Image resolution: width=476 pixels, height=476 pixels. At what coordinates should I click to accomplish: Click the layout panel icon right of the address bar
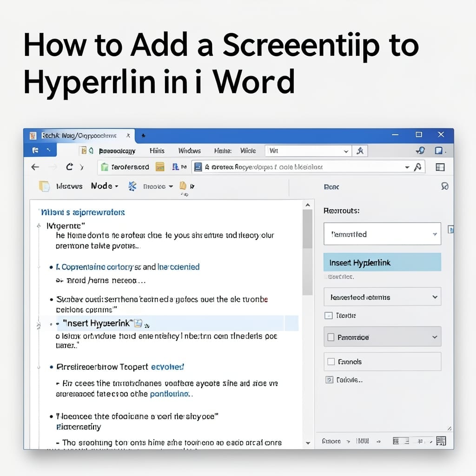click(440, 167)
